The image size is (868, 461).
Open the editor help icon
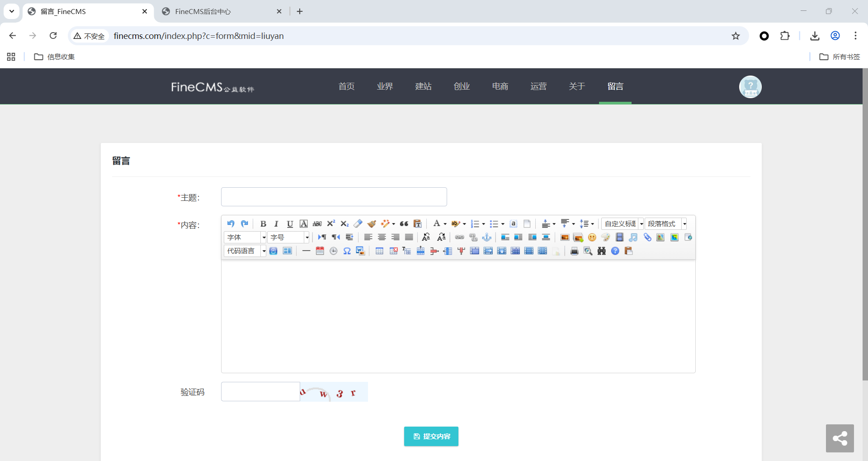[x=615, y=251]
